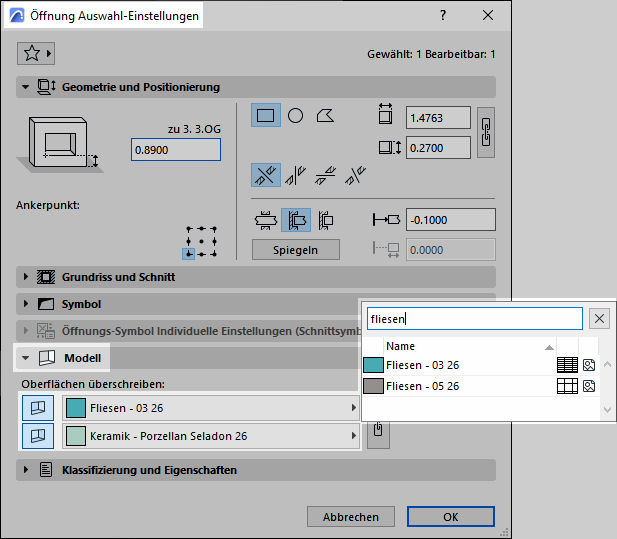617x539 pixels.
Task: Click turquoise swatch in Fliesen override row
Action: click(x=76, y=408)
